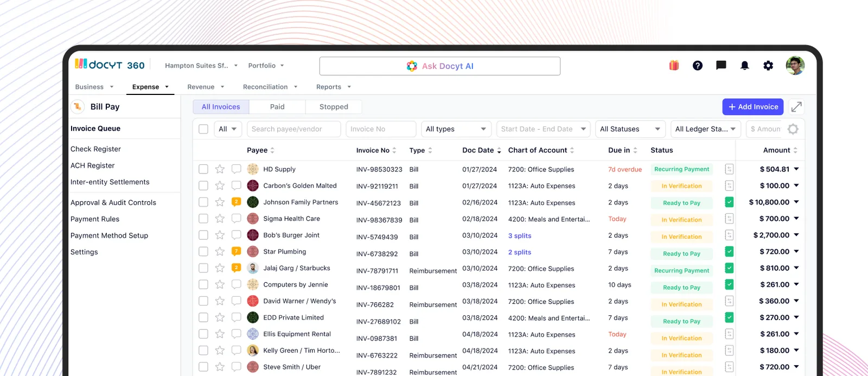Viewport: 868px width, 376px height.
Task: Tick Bob's Burger Joint invoice checkbox
Action: pyautogui.click(x=203, y=235)
